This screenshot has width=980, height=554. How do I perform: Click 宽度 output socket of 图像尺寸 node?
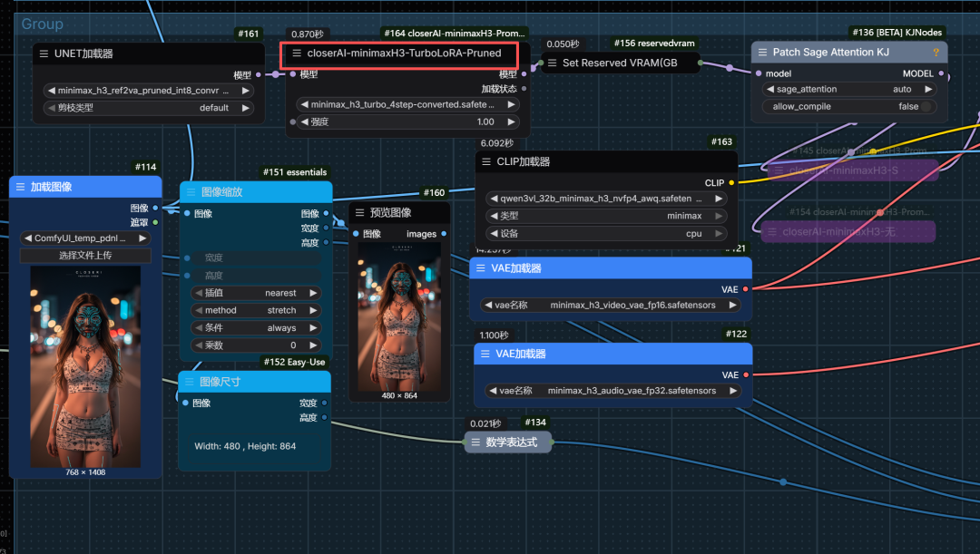click(x=324, y=403)
